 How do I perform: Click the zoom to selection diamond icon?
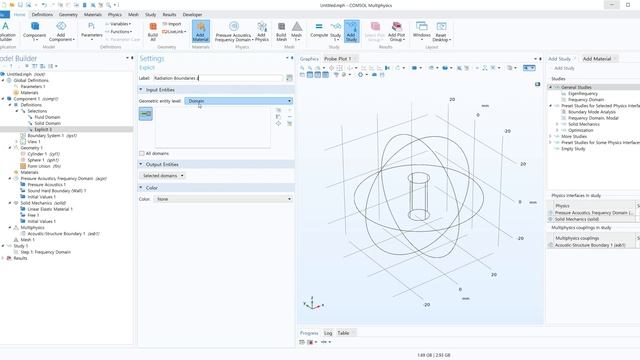(x=278, y=123)
